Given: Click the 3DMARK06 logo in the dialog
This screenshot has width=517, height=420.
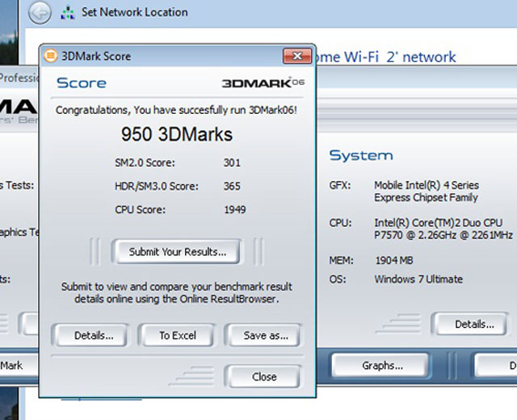Looking at the screenshot, I should click(x=263, y=82).
